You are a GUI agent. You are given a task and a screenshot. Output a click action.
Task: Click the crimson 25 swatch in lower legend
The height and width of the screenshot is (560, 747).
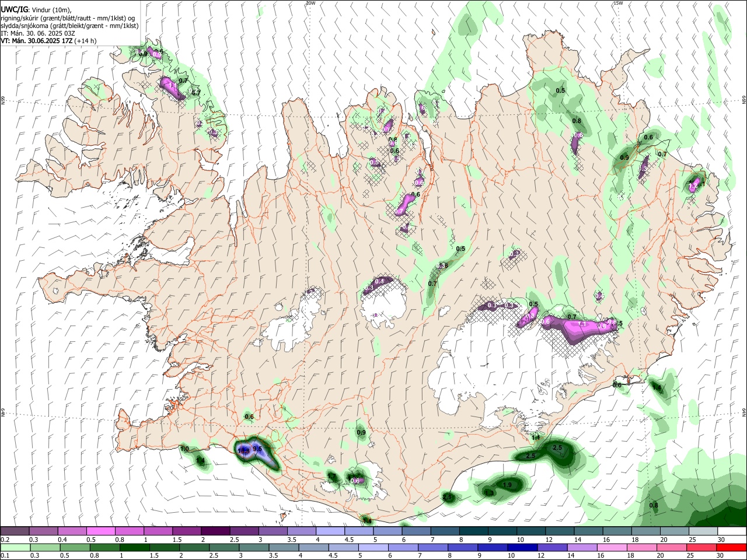pyautogui.click(x=701, y=548)
